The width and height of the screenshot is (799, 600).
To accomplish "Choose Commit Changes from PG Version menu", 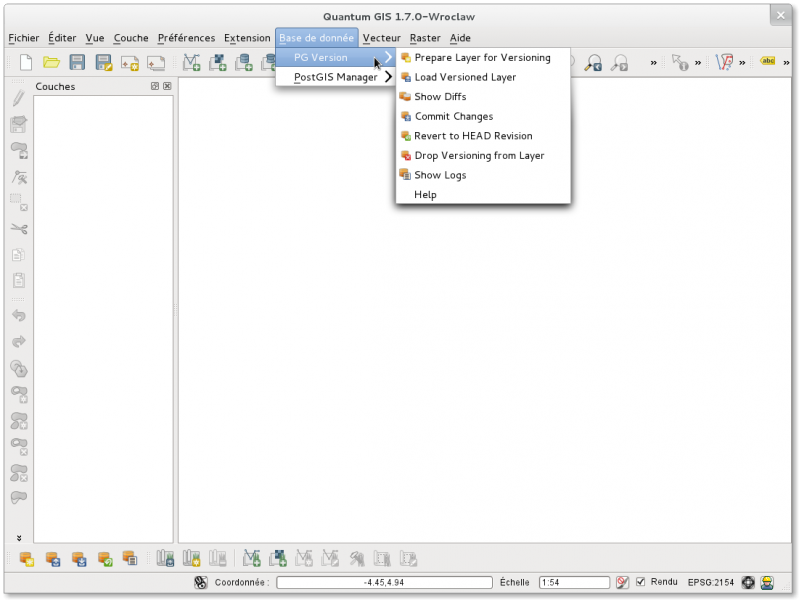I will coord(453,116).
